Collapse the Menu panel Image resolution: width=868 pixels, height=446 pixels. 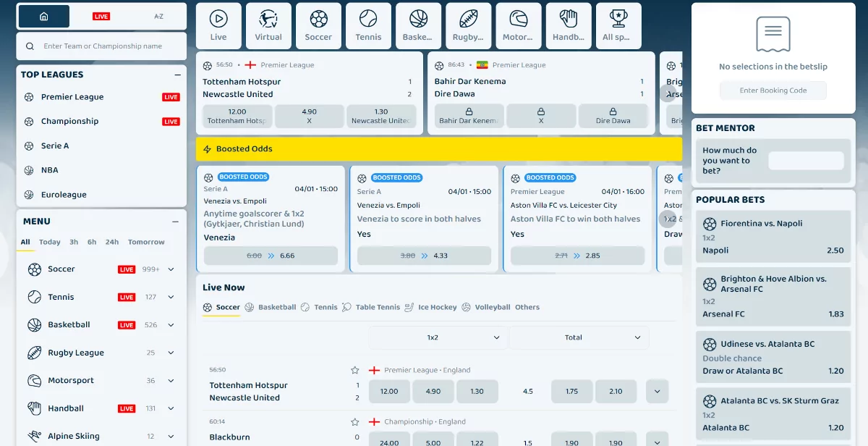point(175,222)
